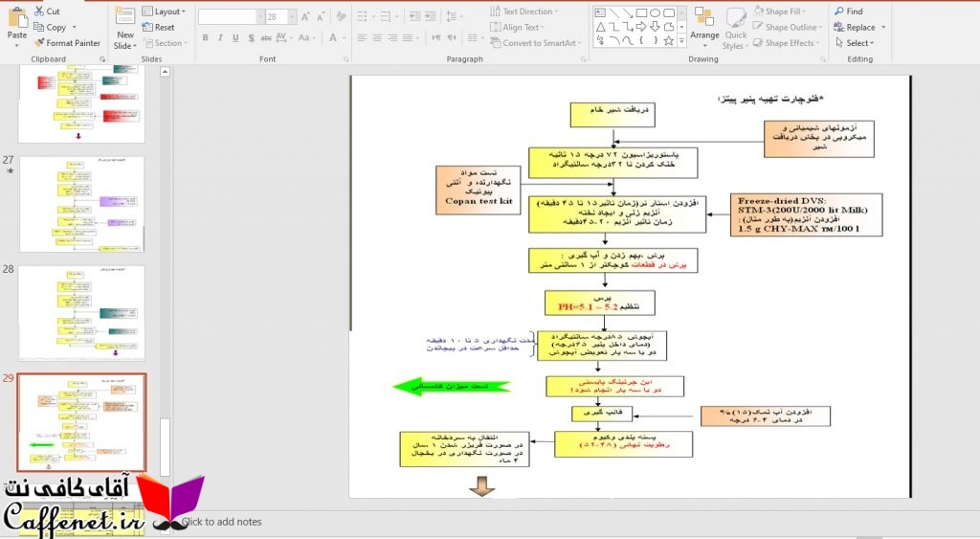
Task: Increase the list indent level
Action: tap(430, 17)
